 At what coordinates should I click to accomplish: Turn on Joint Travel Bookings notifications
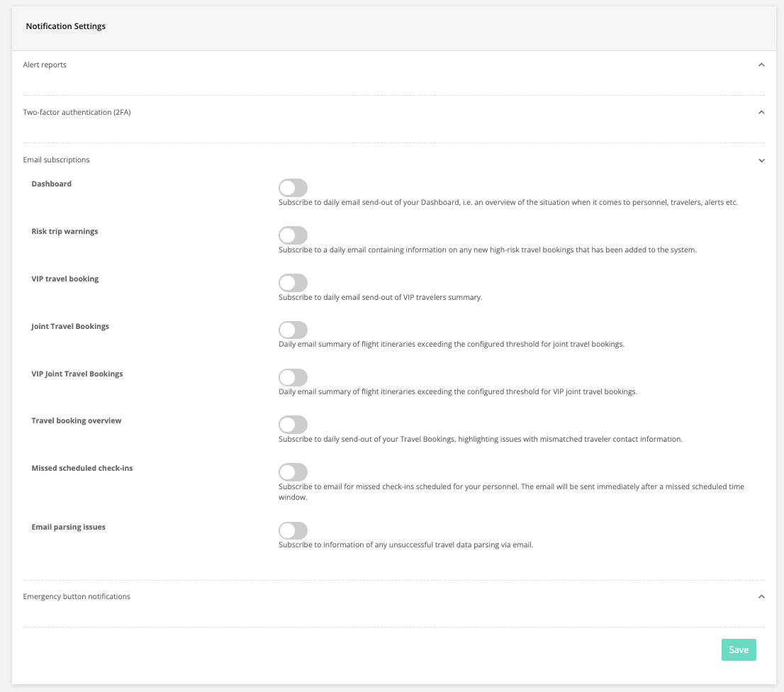click(293, 330)
